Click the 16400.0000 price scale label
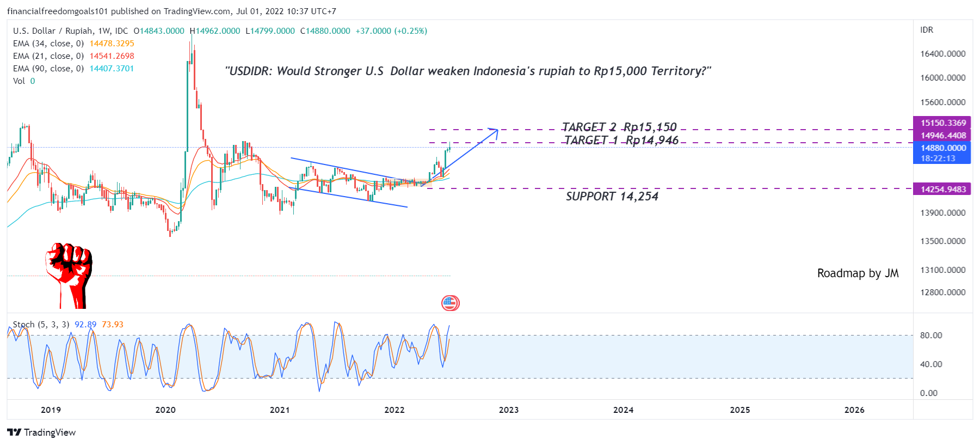980x445 pixels. [x=943, y=54]
